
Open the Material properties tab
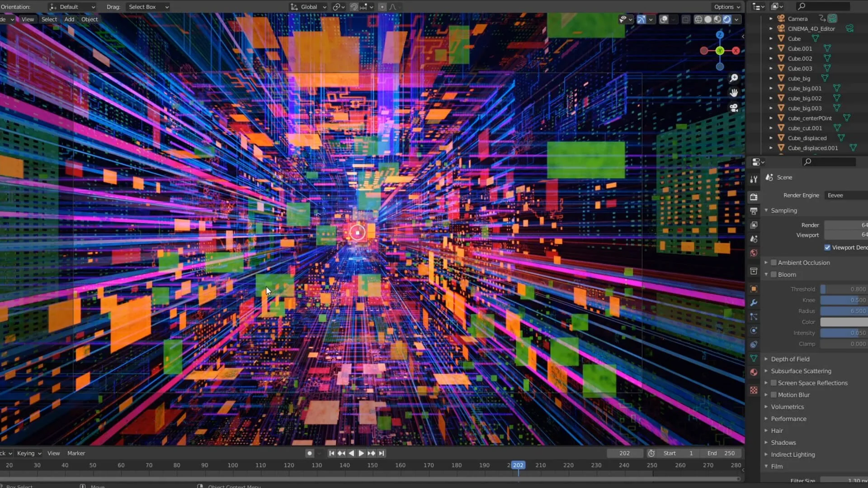pos(754,372)
